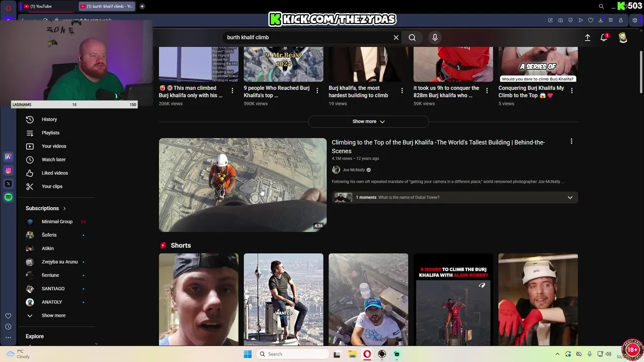This screenshot has width=644, height=362.
Task: Click the Opera edit-page pencil toolbar icon
Action: tap(550, 20)
